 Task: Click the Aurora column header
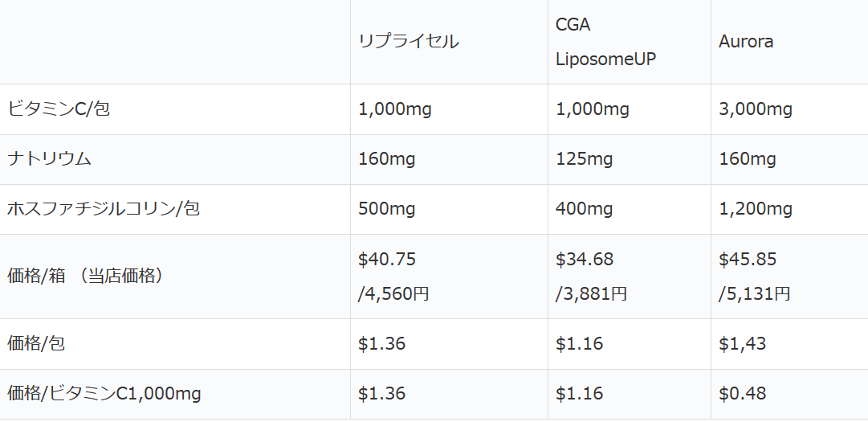[x=746, y=42]
